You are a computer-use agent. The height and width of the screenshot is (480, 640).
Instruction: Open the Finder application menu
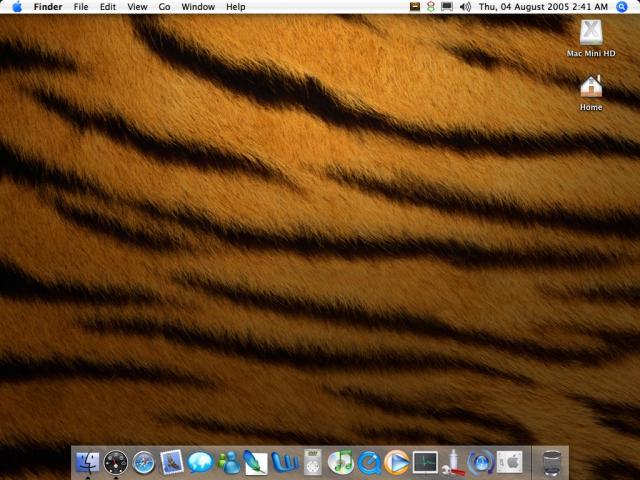pos(48,7)
